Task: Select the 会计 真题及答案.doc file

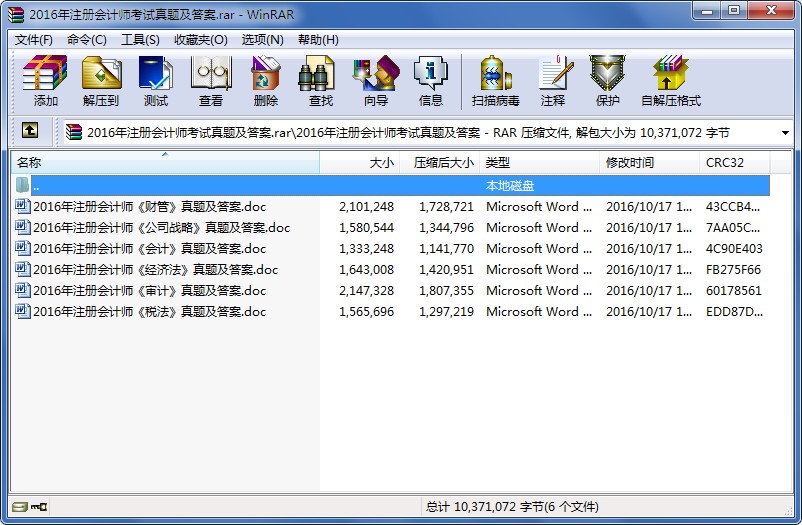Action: [149, 248]
